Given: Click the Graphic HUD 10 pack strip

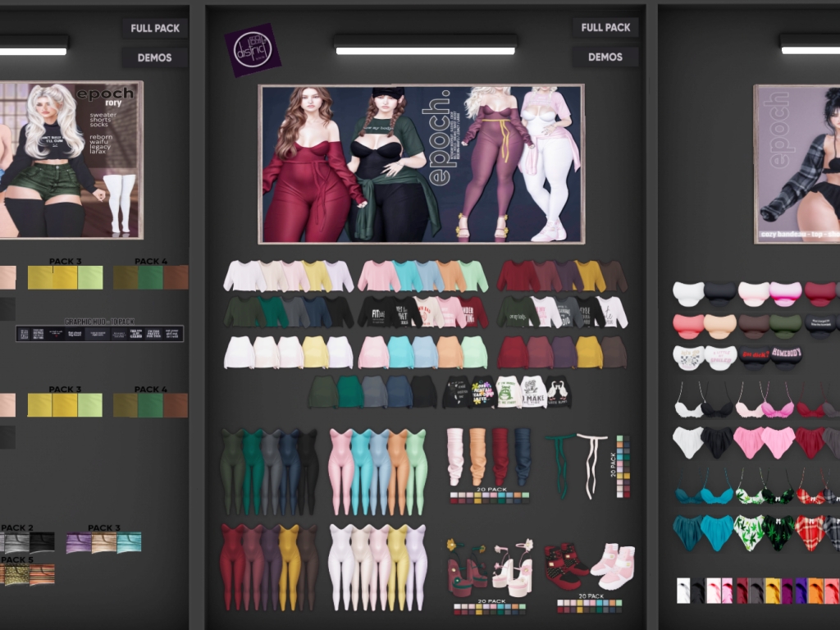Looking at the screenshot, I should tap(100, 334).
